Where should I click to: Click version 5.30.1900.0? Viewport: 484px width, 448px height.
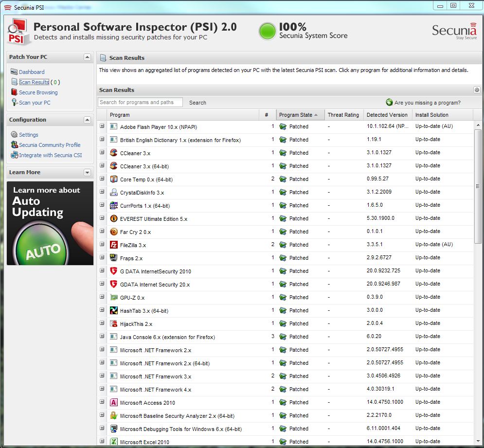point(380,218)
